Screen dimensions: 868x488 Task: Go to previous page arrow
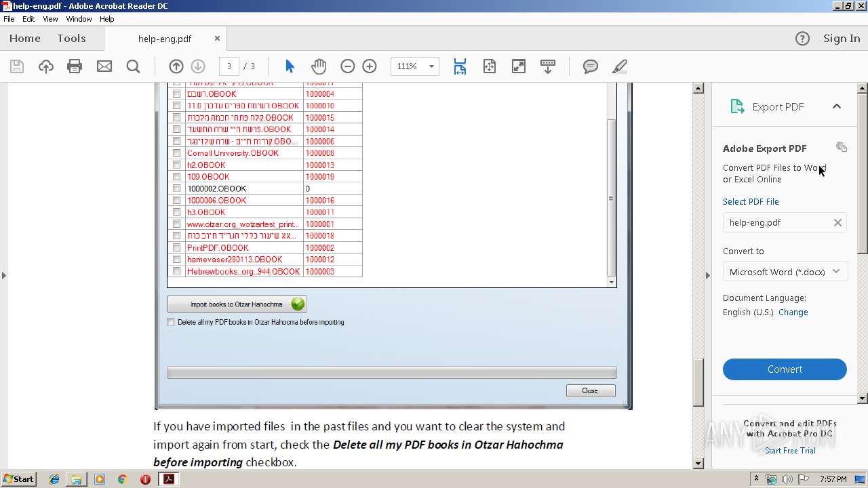(x=176, y=66)
